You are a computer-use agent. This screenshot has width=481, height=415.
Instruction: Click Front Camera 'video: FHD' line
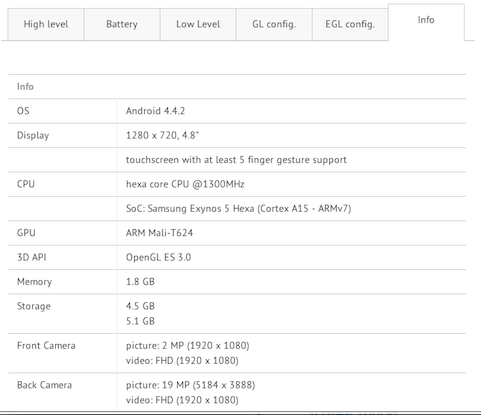(x=182, y=361)
